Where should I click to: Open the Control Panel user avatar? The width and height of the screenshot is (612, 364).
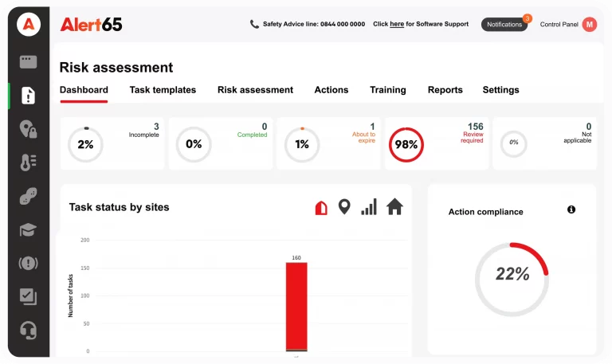[x=590, y=25]
